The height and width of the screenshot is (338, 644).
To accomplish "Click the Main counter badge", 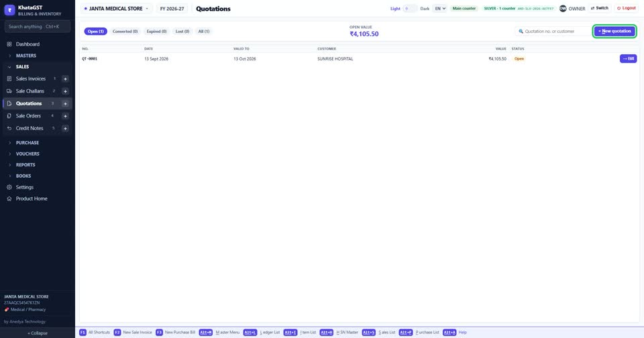I will [x=464, y=8].
